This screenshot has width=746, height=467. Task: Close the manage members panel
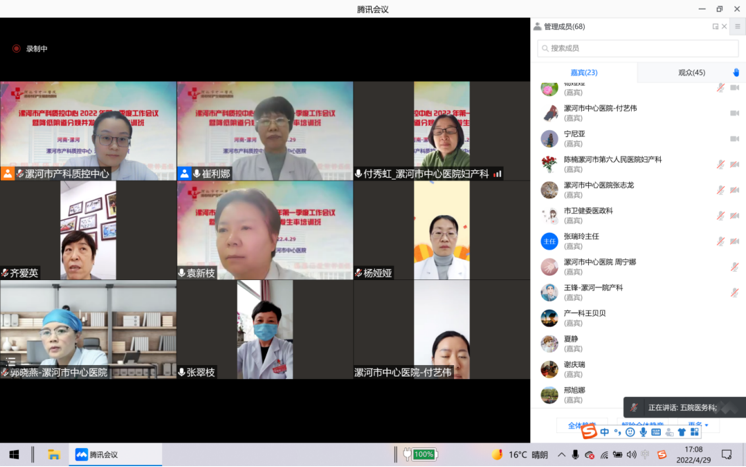[x=725, y=27]
